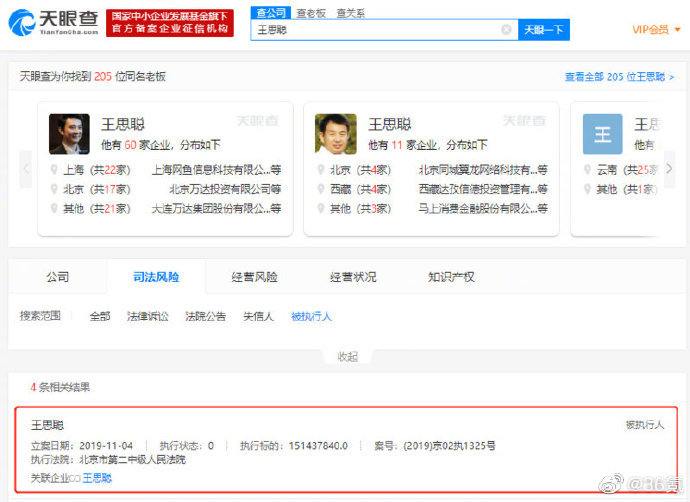Click the 天眼一下 search button
690x502 pixels.
544,30
